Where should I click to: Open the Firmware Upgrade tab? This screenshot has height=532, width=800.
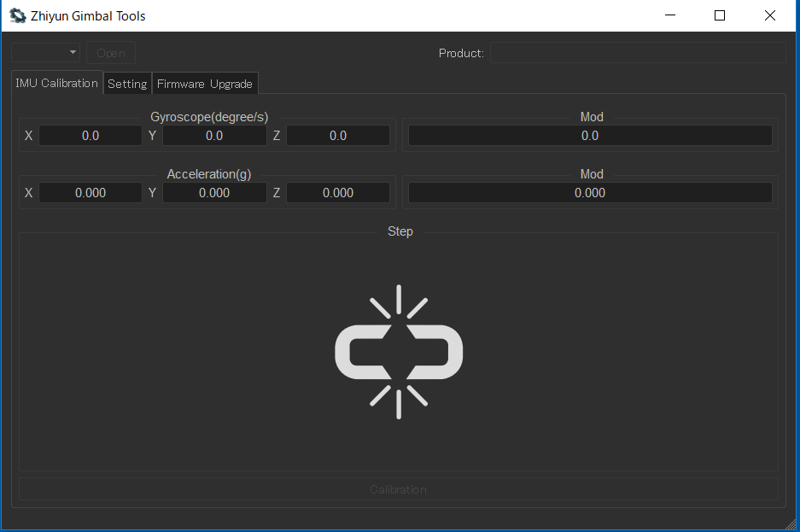205,84
